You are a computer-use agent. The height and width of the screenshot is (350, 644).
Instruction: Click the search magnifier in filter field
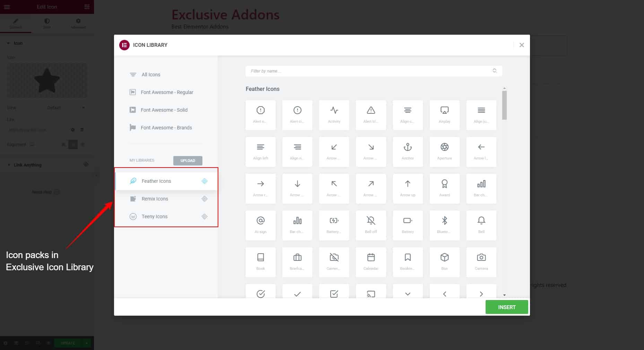click(x=495, y=71)
